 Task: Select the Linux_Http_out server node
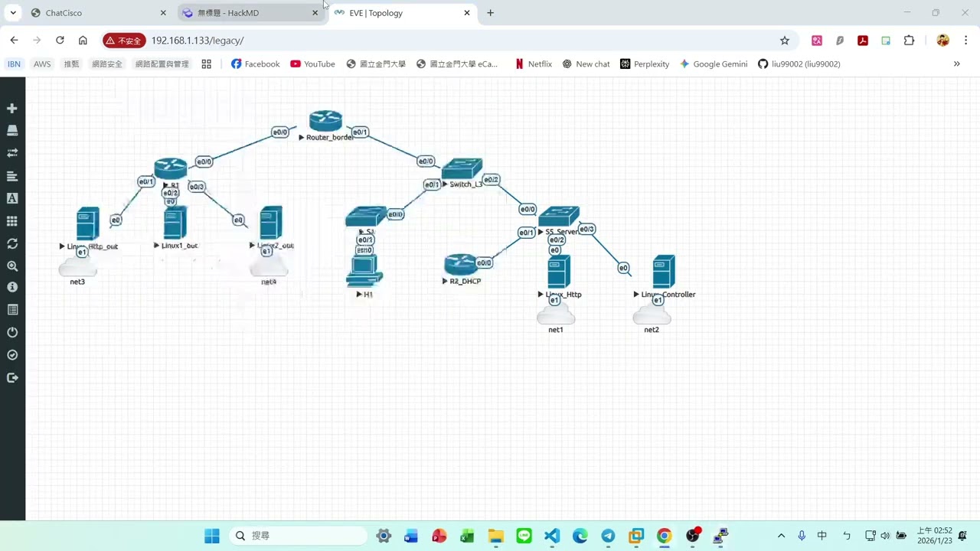click(88, 223)
